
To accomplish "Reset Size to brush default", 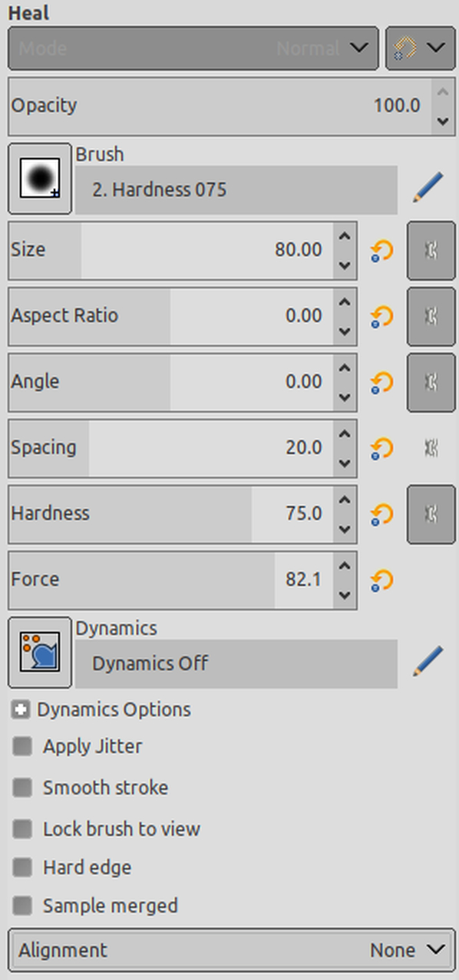I will tap(381, 251).
